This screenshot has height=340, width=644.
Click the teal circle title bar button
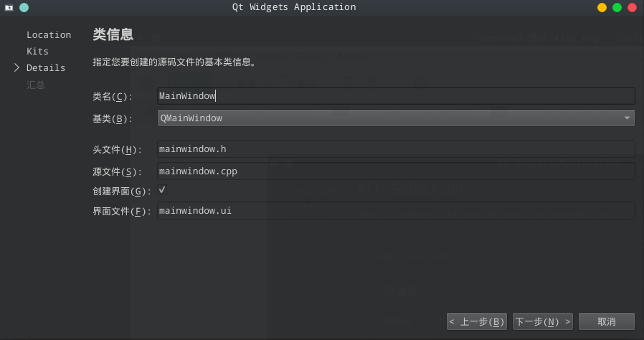[24, 8]
